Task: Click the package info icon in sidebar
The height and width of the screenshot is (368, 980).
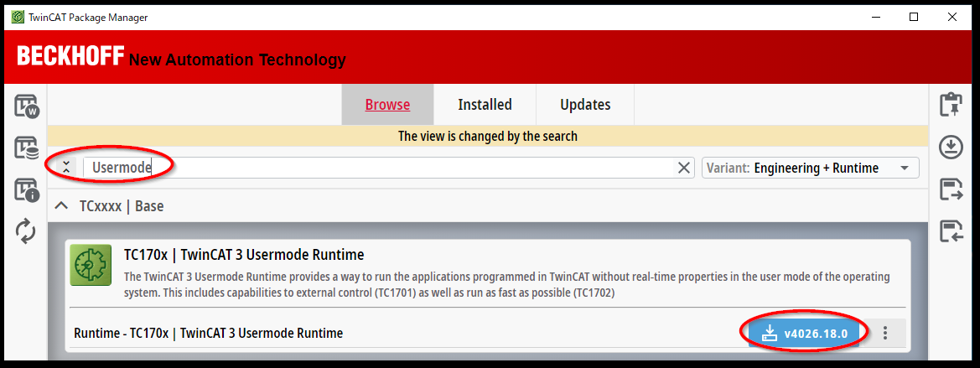Action: pyautogui.click(x=26, y=190)
